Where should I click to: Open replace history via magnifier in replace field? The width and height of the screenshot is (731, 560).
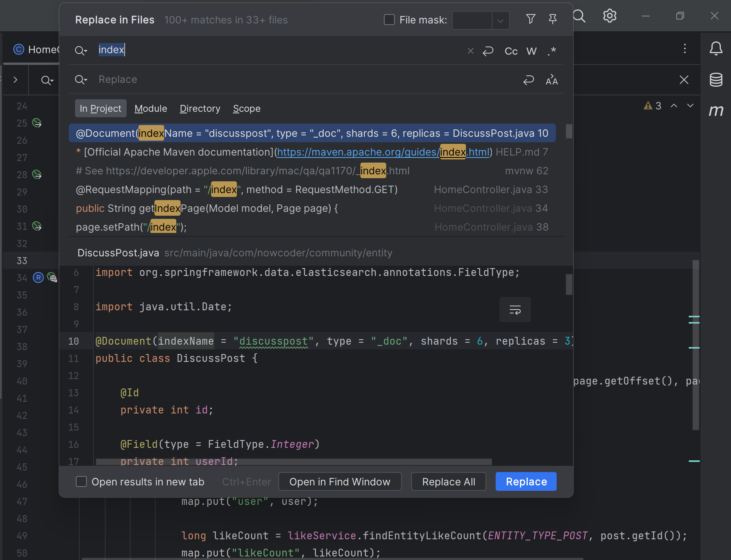coord(81,80)
